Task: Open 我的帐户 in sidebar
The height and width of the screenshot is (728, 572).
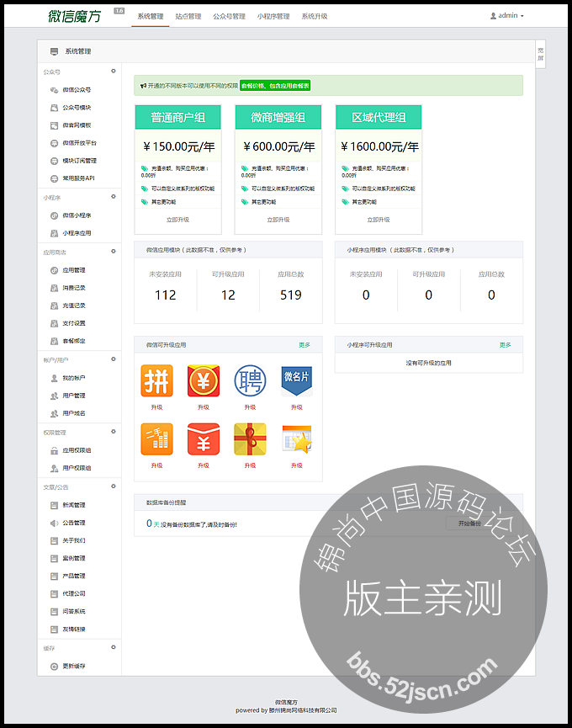Action: pos(74,378)
